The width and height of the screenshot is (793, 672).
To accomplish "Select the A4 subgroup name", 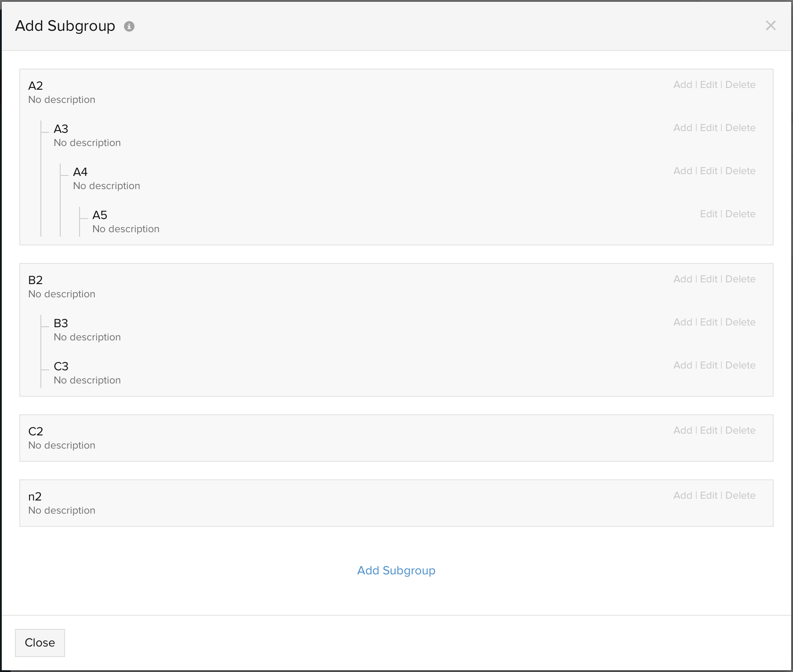I will 80,172.
